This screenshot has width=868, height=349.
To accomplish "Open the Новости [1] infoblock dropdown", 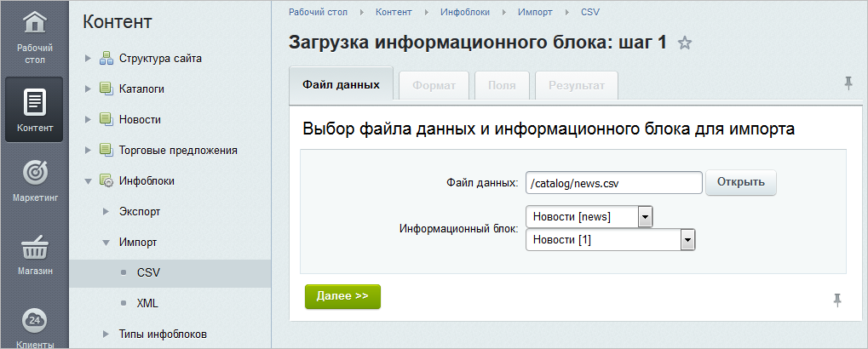I will pyautogui.click(x=687, y=241).
